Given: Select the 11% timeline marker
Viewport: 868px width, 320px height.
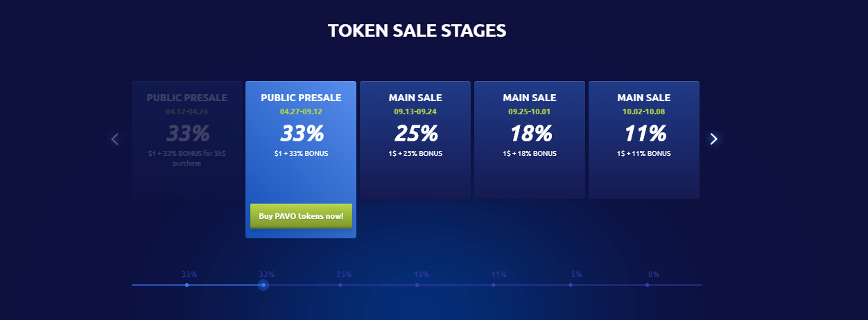Looking at the screenshot, I should [x=494, y=285].
